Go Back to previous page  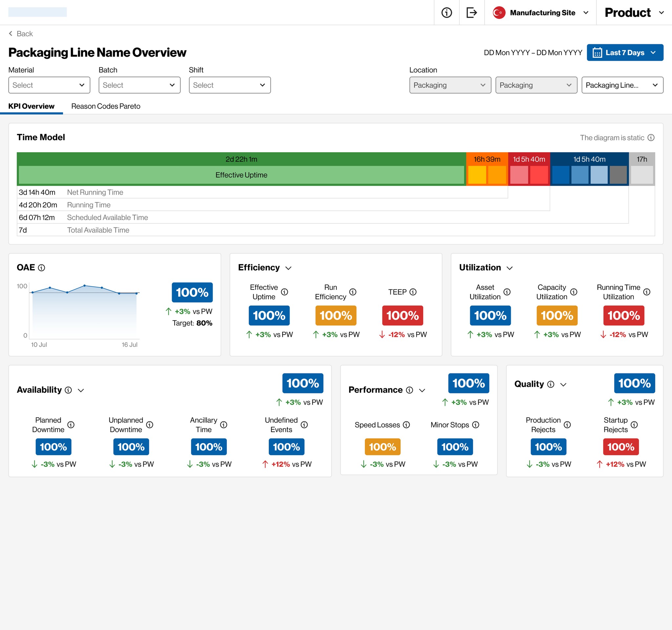[21, 34]
